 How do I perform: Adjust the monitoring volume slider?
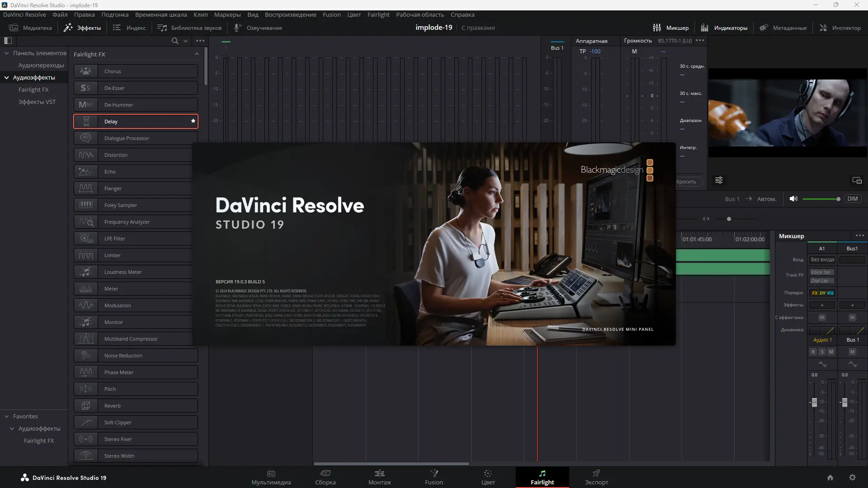pyautogui.click(x=838, y=199)
